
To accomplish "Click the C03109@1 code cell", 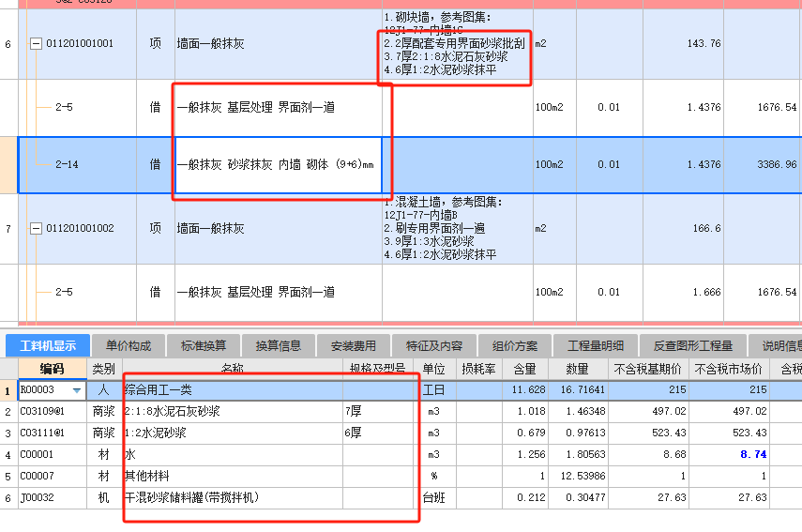I will coord(53,411).
